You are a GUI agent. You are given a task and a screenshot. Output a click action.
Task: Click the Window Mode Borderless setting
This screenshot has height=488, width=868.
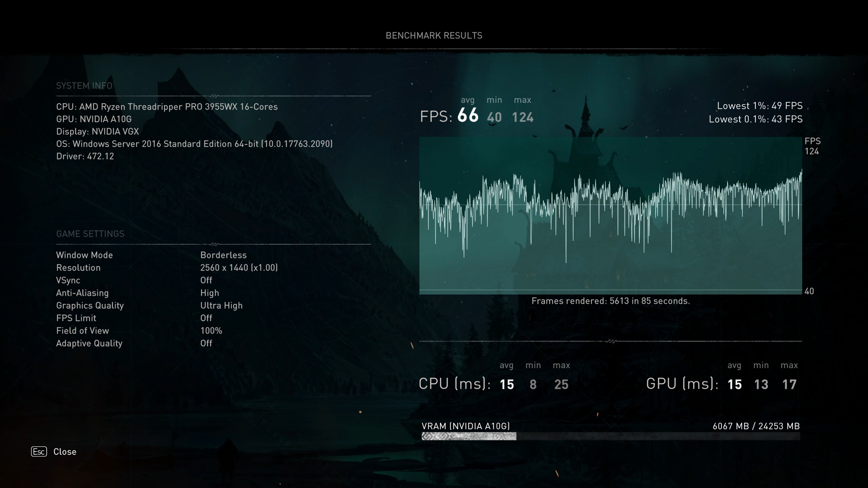(x=223, y=255)
